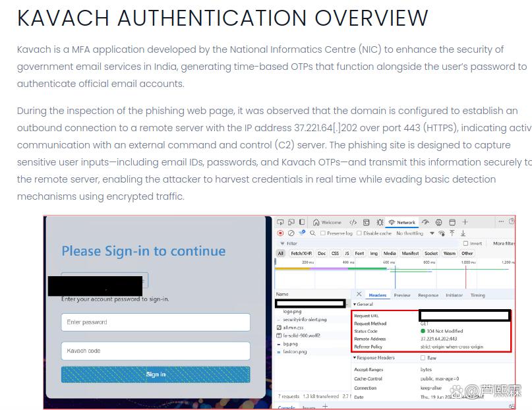Click the plus to add more tools
The width and height of the screenshot is (532, 410).
tap(465, 222)
